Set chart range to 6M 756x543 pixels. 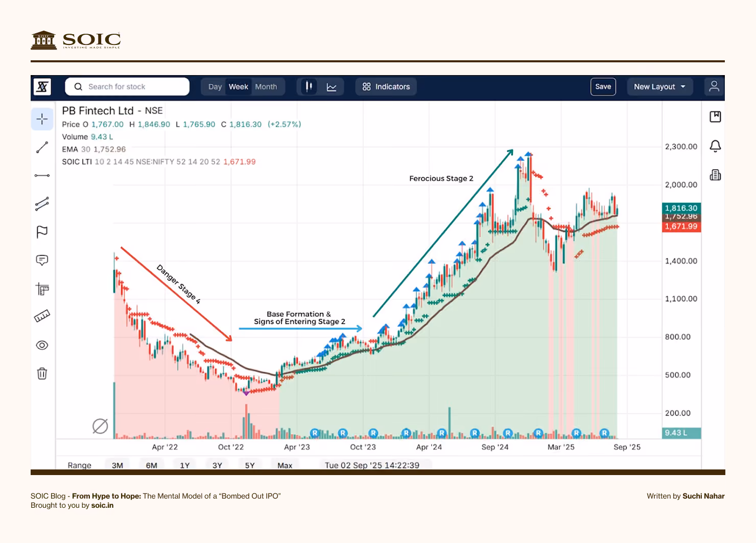(152, 465)
